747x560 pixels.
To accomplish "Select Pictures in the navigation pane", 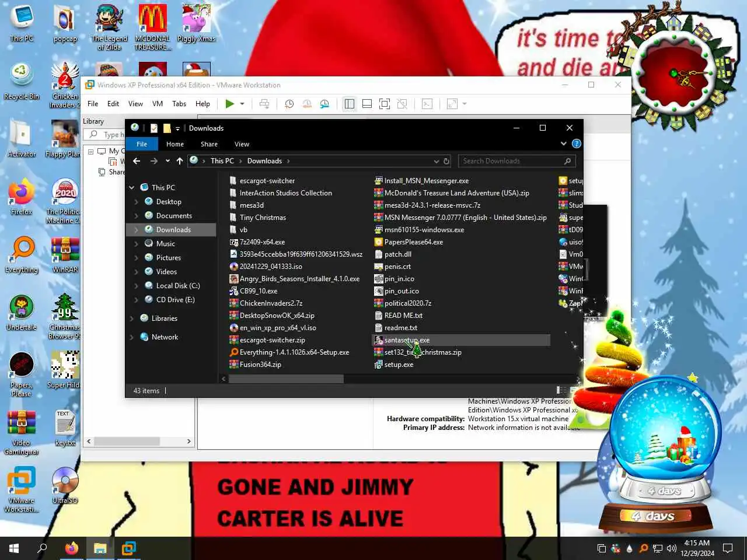I will (x=169, y=258).
